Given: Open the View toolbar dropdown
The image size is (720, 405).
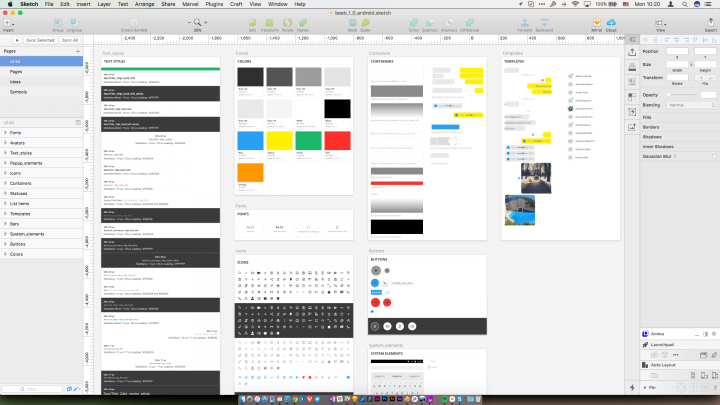Looking at the screenshot, I should click(x=660, y=23).
